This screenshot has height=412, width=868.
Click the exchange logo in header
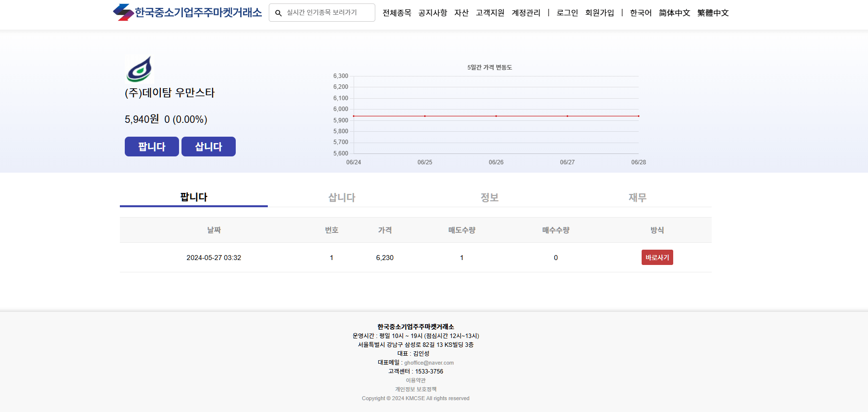187,12
